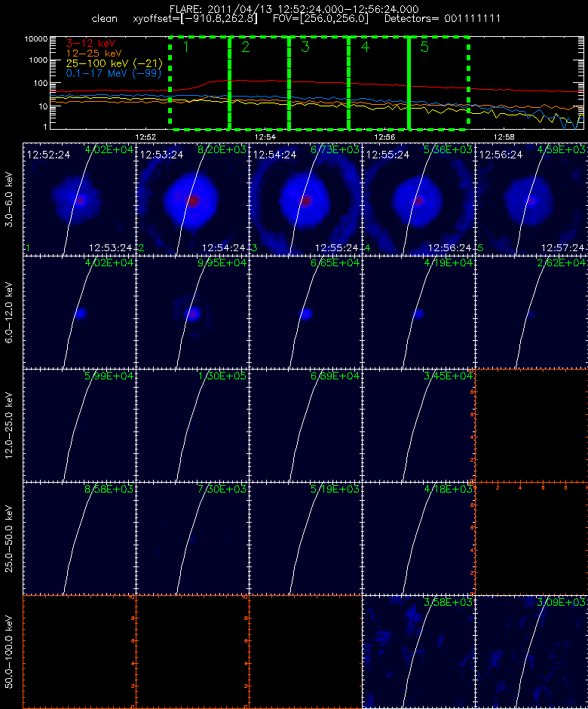Viewport: 588px width, 709px height.
Task: Click the 4.59E+03 peak value label
Action: (562, 149)
